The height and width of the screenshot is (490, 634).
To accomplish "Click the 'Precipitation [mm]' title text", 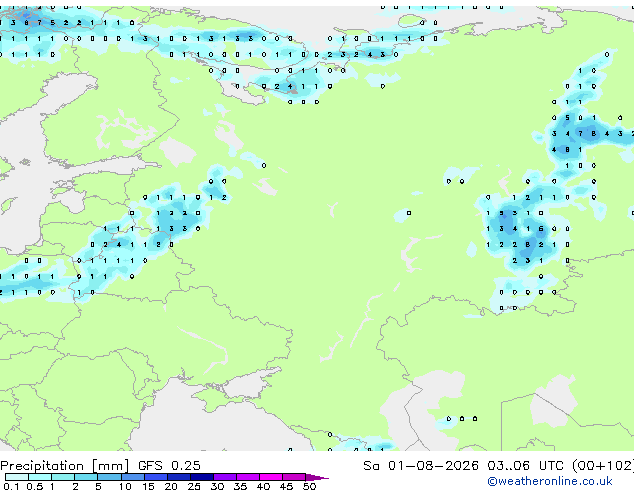I will point(65,466).
